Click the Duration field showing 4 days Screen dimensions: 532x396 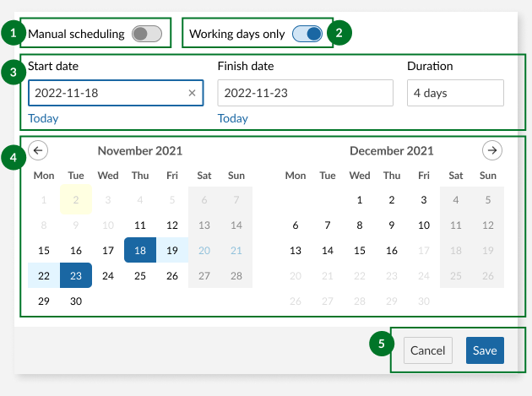tap(454, 93)
